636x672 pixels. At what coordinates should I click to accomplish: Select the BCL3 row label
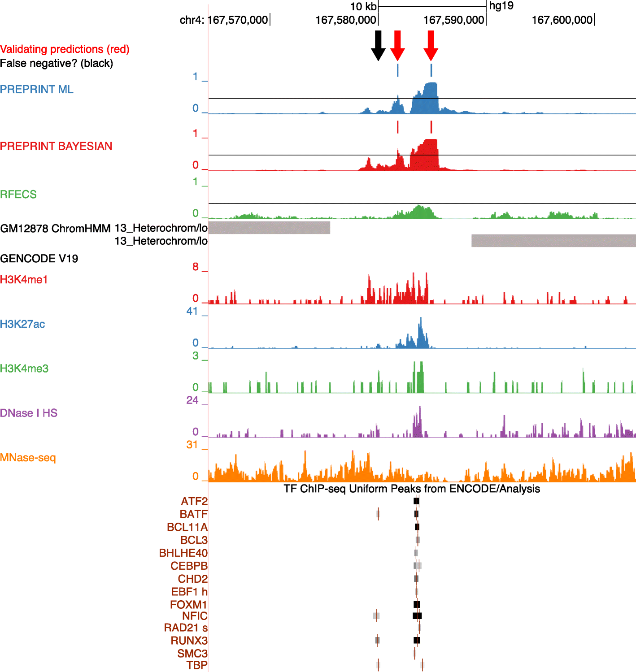[x=194, y=540]
